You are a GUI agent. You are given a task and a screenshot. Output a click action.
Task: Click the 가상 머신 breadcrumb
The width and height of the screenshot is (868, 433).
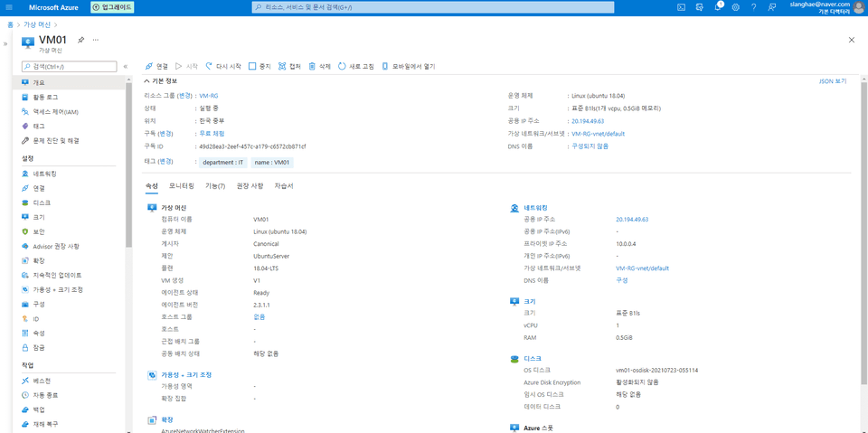[x=37, y=25]
